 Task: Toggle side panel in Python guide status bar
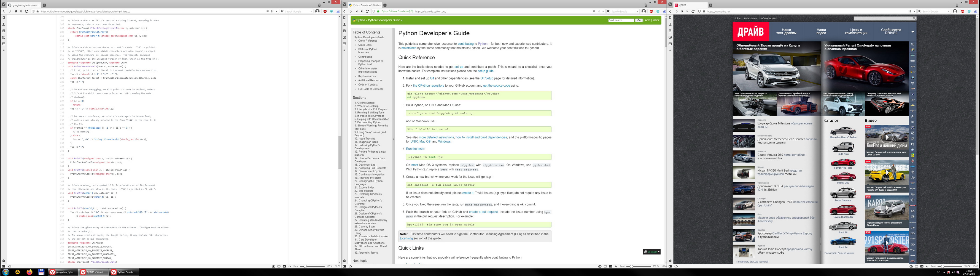pyautogui.click(x=344, y=266)
